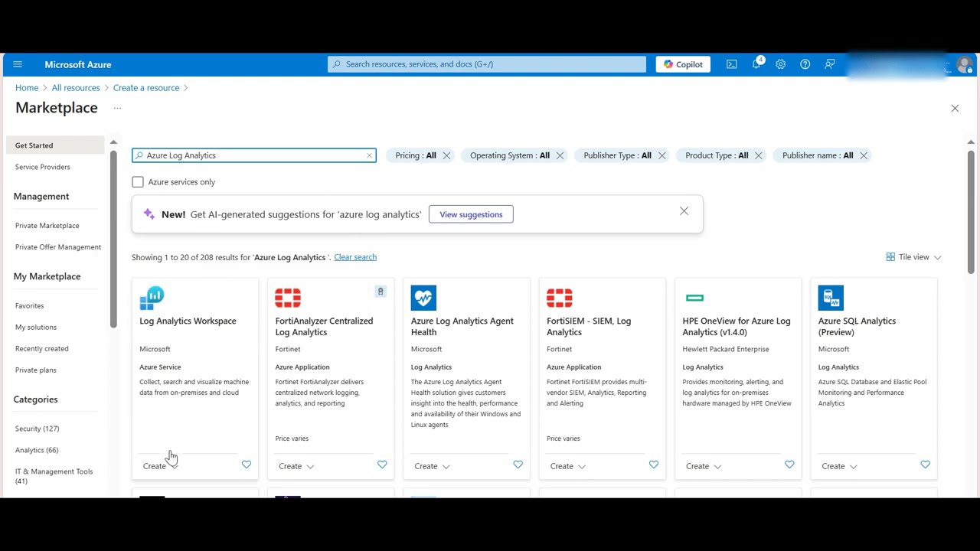Open portal settings gear
The height and width of the screenshot is (551, 980).
780,64
